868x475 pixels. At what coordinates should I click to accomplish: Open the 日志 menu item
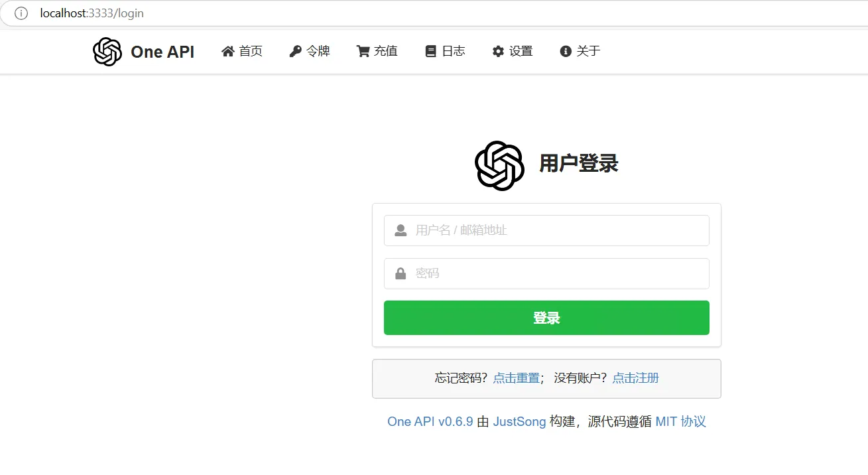point(446,51)
